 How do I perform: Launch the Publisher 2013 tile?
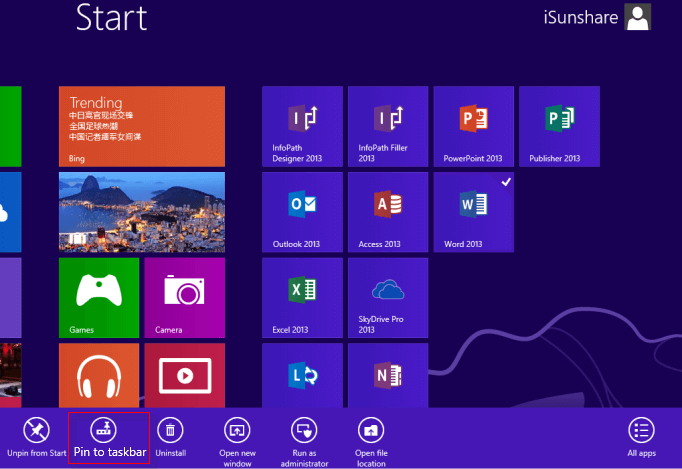(x=558, y=126)
